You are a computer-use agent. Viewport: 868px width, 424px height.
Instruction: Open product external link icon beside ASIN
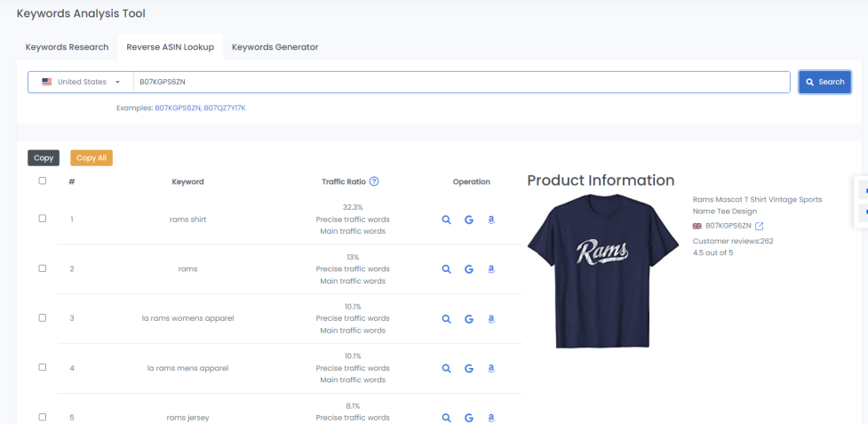coord(760,227)
